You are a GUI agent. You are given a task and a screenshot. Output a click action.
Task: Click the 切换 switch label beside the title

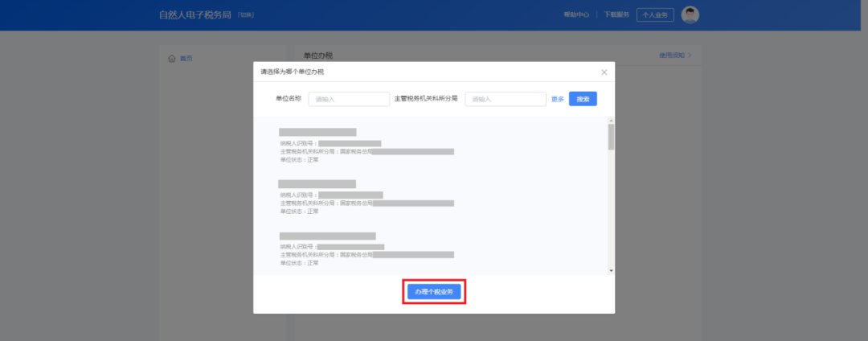(246, 16)
